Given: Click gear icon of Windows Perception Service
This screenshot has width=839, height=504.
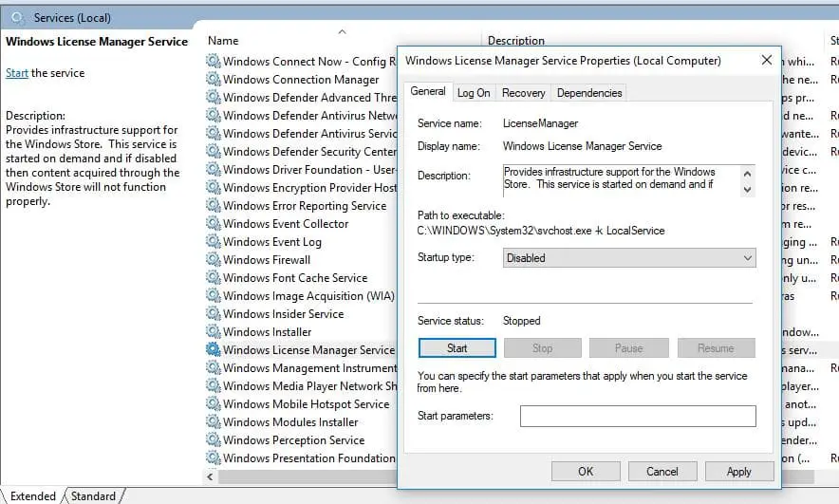Looking at the screenshot, I should click(213, 439).
